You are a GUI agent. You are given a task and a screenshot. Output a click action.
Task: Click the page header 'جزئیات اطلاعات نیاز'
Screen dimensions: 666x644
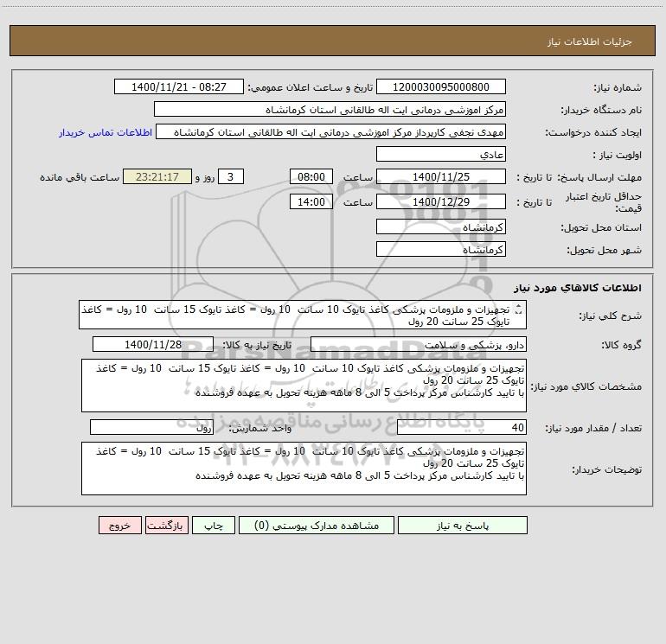coord(589,41)
